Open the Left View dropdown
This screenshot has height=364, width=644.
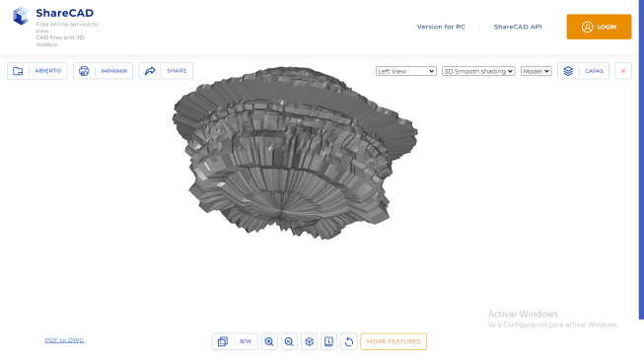click(405, 71)
